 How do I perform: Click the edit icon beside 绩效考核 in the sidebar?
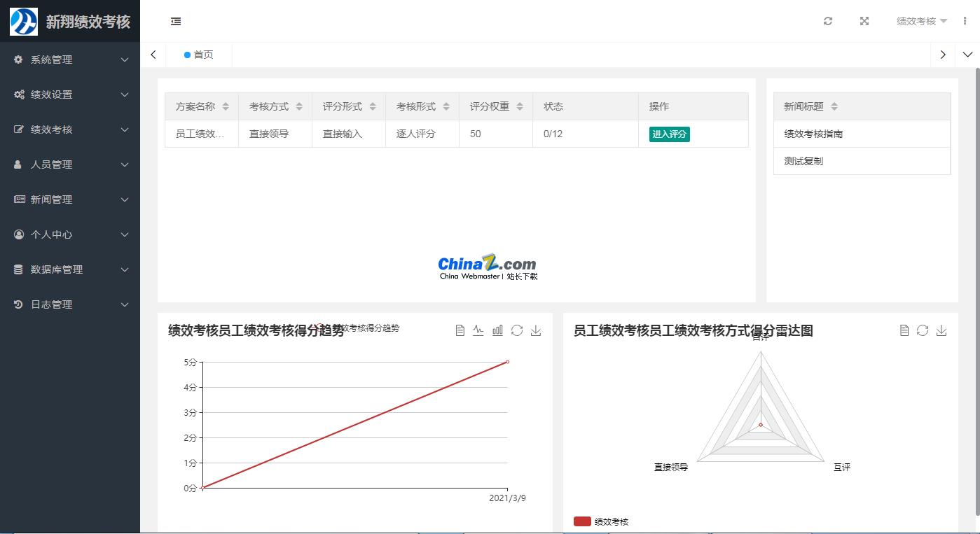(19, 129)
